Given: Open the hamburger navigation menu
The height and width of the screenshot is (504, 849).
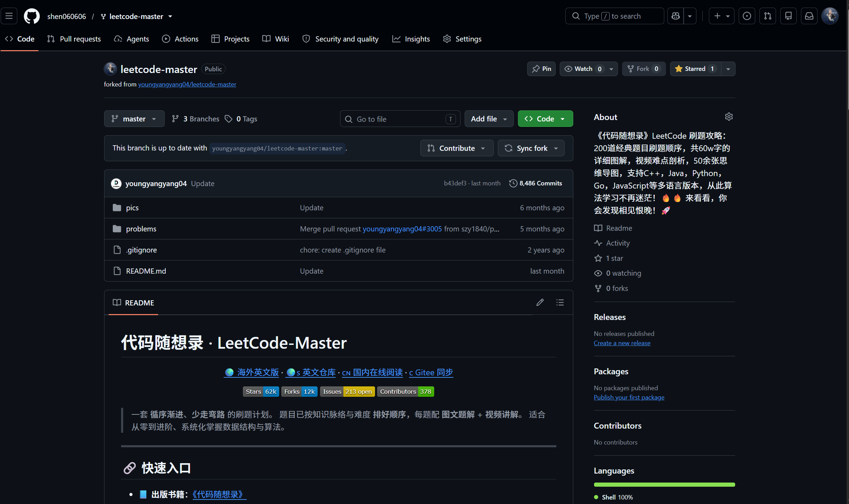Looking at the screenshot, I should click(9, 16).
